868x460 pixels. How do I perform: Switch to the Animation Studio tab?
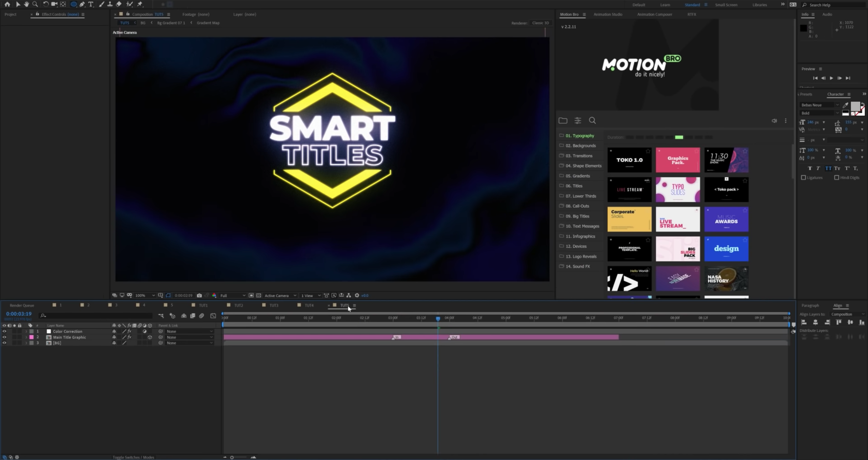608,14
